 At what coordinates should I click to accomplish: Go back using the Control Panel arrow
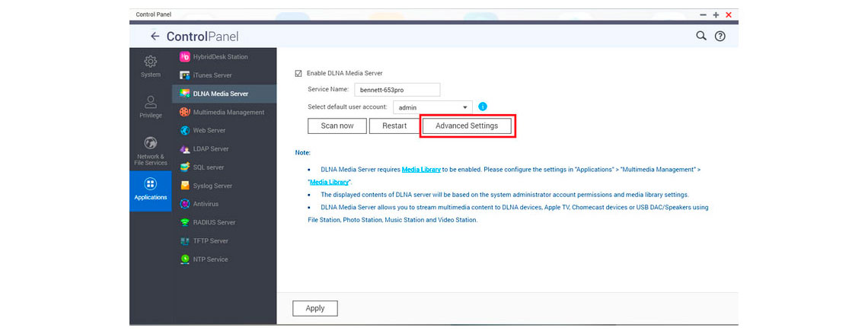point(155,37)
